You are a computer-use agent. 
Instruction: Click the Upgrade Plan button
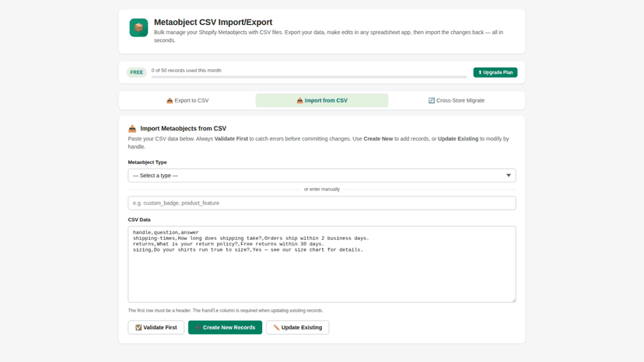pyautogui.click(x=495, y=72)
